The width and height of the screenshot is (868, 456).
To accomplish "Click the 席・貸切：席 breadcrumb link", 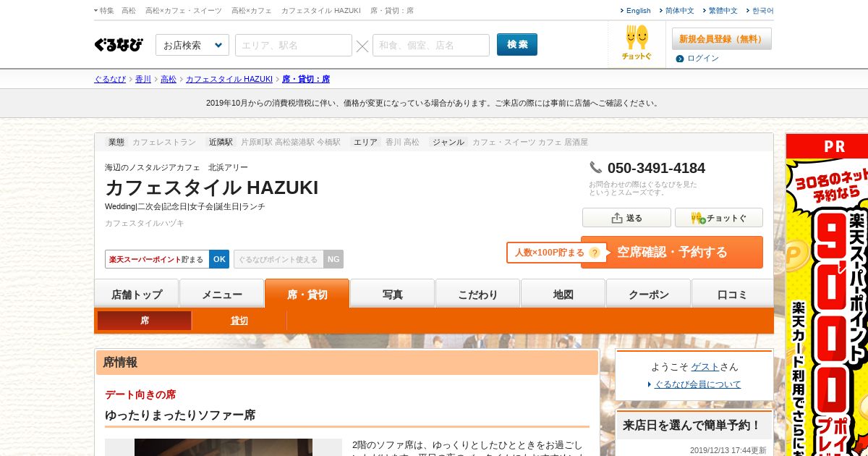I will coord(306,79).
